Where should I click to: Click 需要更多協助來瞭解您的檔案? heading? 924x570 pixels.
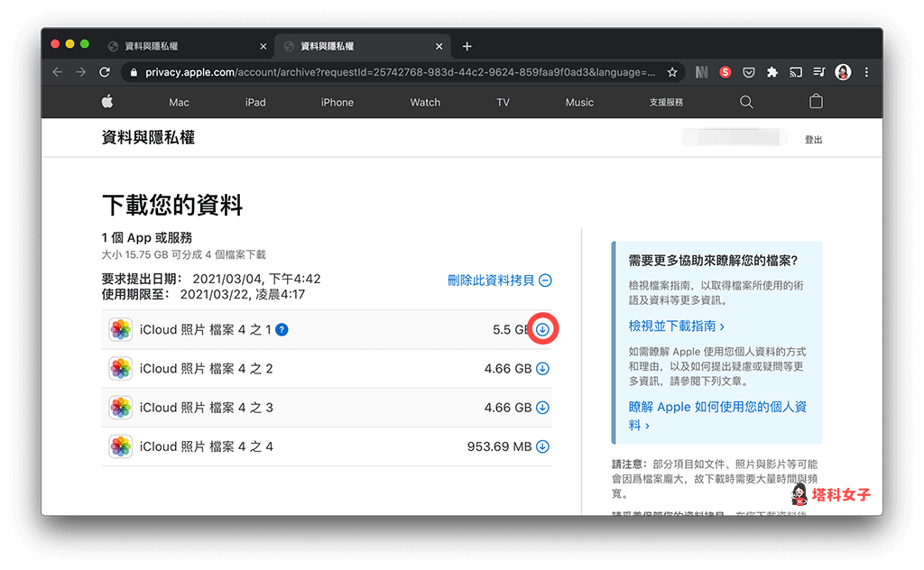[713, 261]
